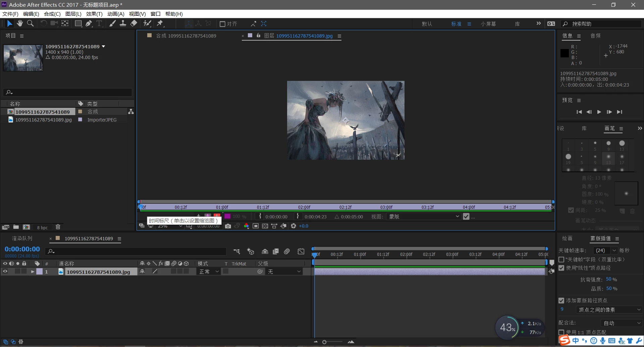Select the Eraser tool
The image size is (644, 347).
coord(133,23)
